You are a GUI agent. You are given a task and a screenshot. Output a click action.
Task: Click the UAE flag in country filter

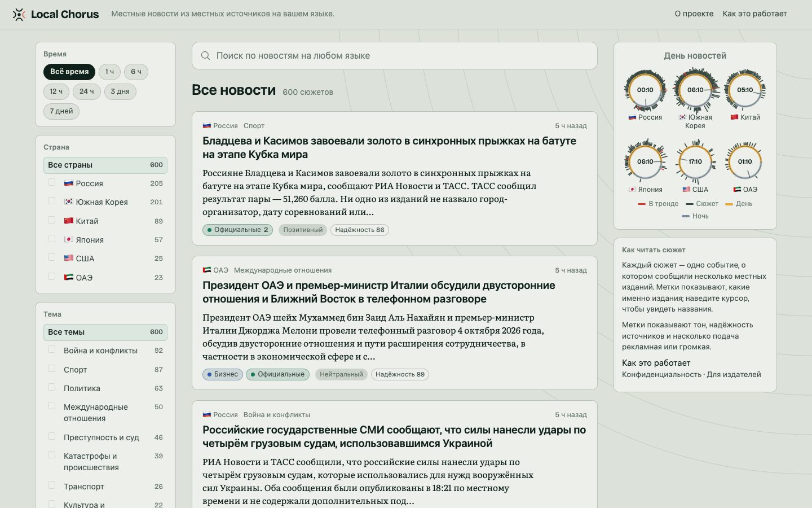pyautogui.click(x=69, y=277)
